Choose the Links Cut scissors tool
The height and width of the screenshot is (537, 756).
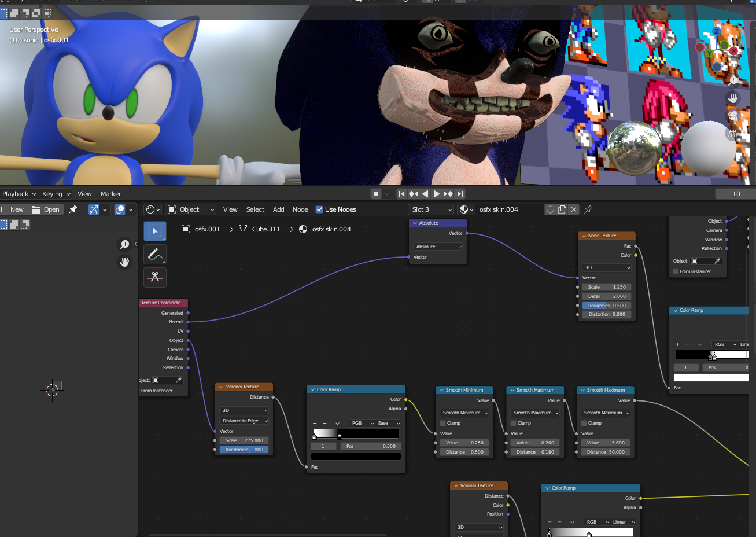[154, 277]
